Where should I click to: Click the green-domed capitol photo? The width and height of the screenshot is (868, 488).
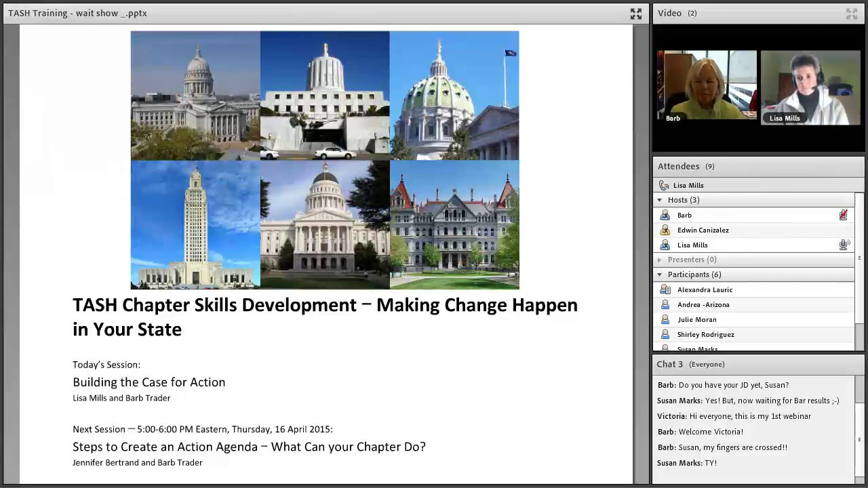pyautogui.click(x=454, y=96)
